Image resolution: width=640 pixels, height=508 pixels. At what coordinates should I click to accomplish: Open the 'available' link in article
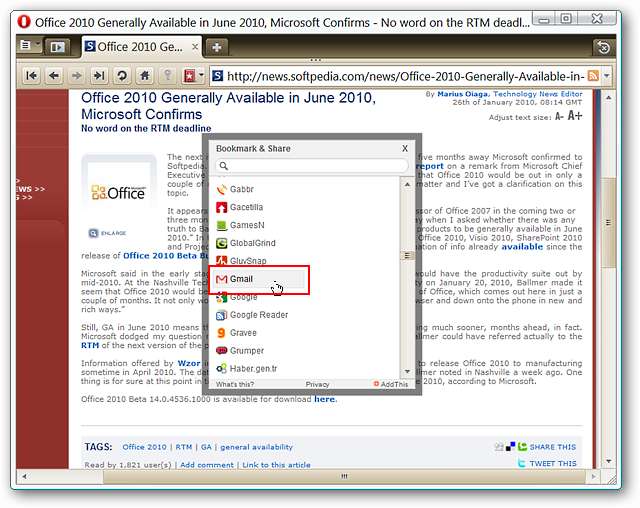click(522, 246)
